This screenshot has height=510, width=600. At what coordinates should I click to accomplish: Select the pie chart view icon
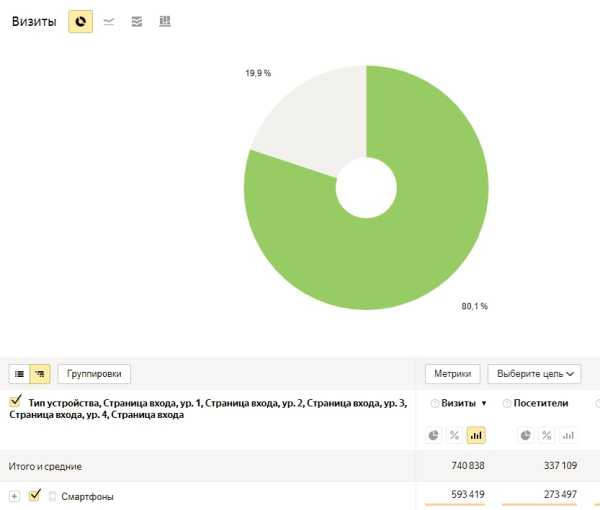(x=80, y=21)
